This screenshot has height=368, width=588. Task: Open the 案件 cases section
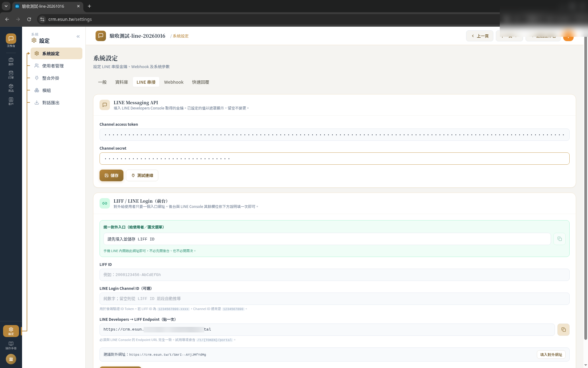click(x=11, y=61)
